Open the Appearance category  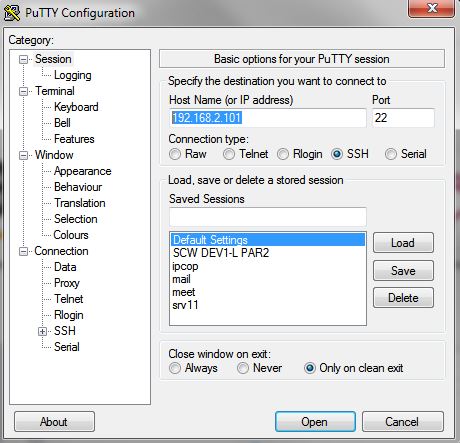pyautogui.click(x=82, y=171)
